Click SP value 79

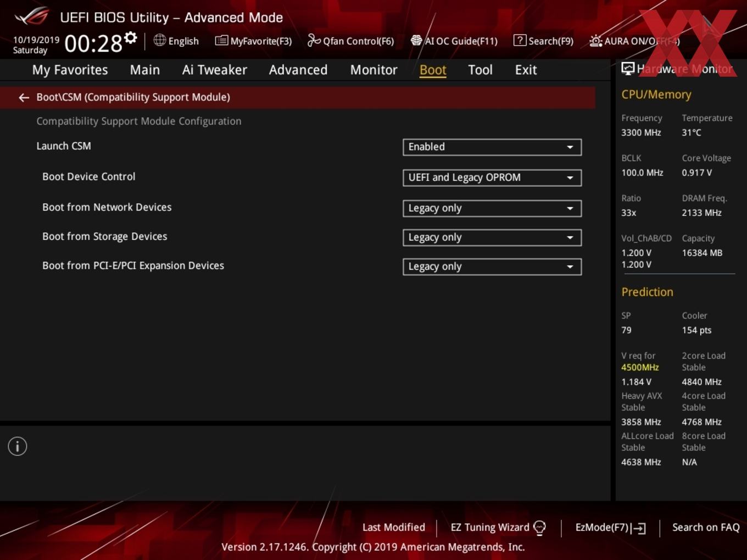click(626, 330)
